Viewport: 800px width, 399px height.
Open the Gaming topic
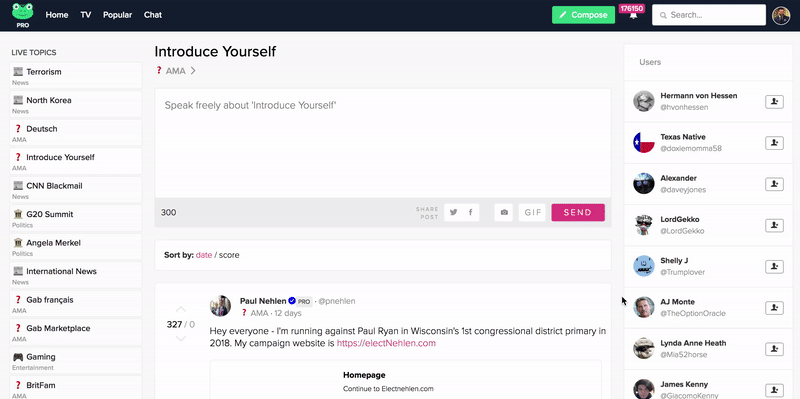click(x=76, y=361)
